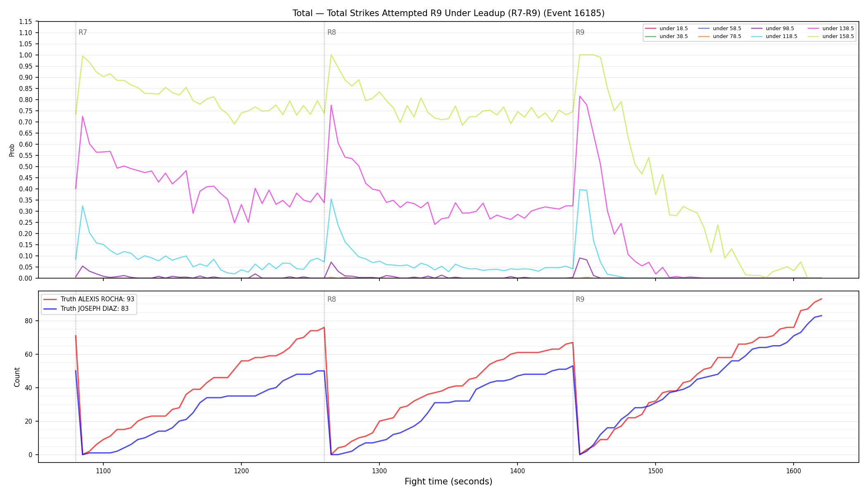Click the 0 tick on Count axis
The image size is (868, 496).
coord(31,455)
